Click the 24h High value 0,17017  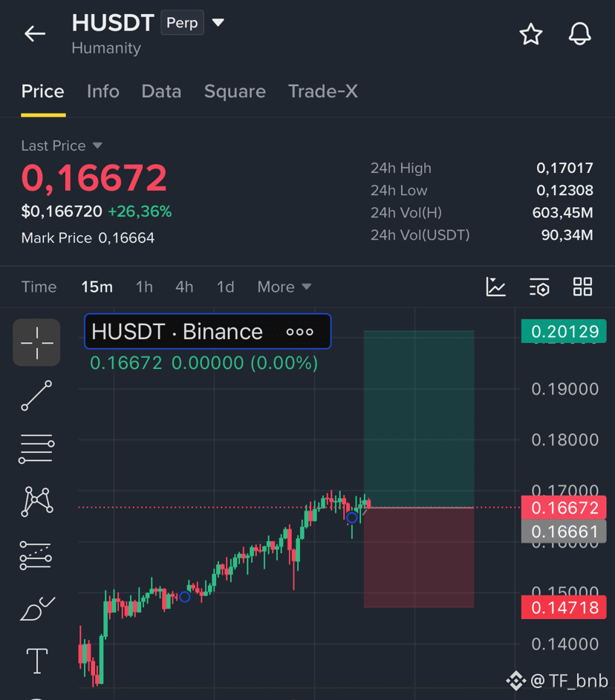(x=564, y=168)
